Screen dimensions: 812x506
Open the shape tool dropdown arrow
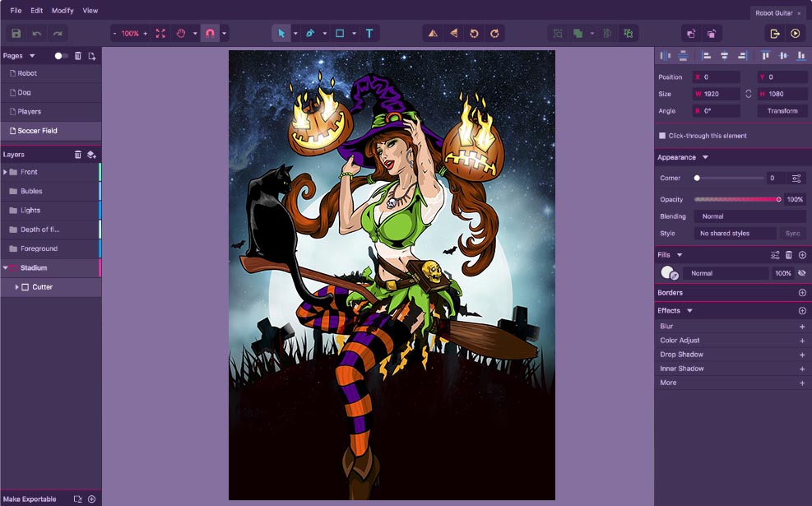point(355,34)
